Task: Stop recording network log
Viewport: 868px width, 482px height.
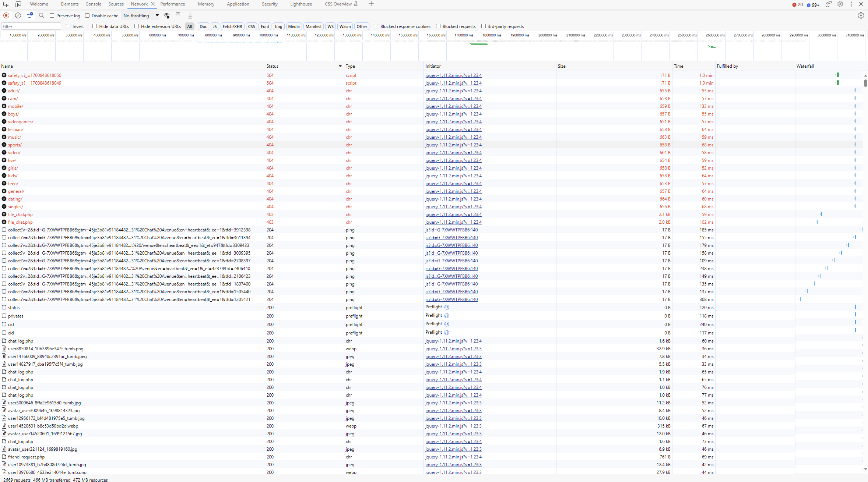Action: [6, 15]
